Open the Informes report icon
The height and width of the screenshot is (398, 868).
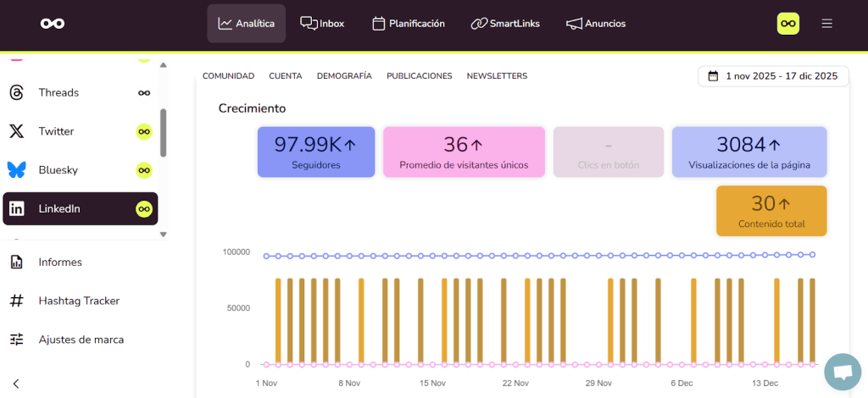point(16,263)
